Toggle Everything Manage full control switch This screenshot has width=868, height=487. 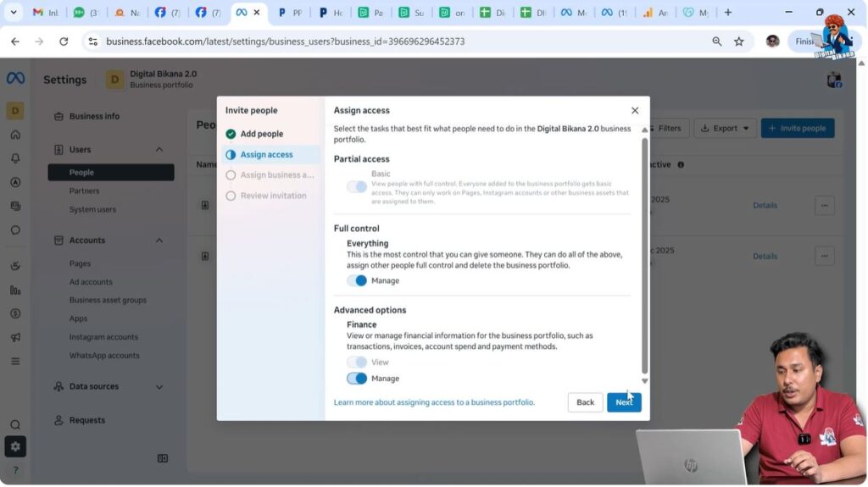[357, 280]
